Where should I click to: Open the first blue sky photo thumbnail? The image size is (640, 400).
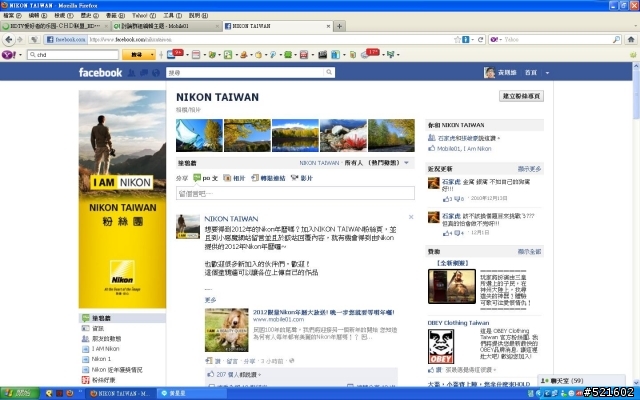click(199, 136)
